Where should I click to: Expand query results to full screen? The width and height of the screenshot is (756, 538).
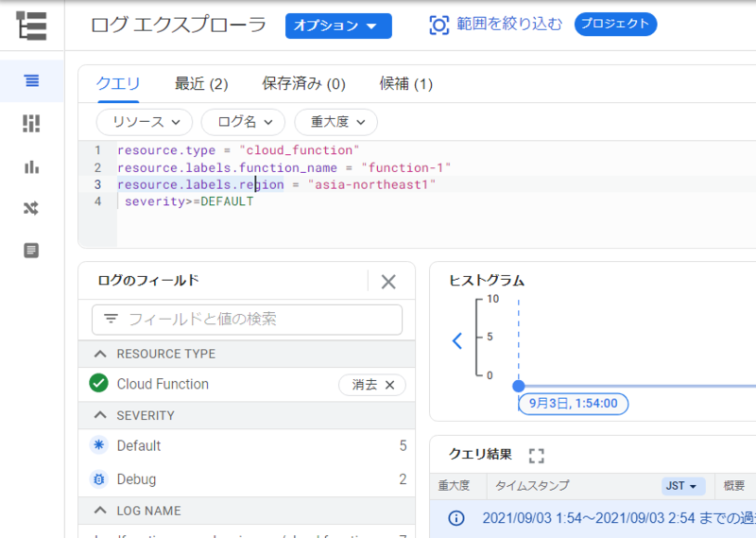537,456
